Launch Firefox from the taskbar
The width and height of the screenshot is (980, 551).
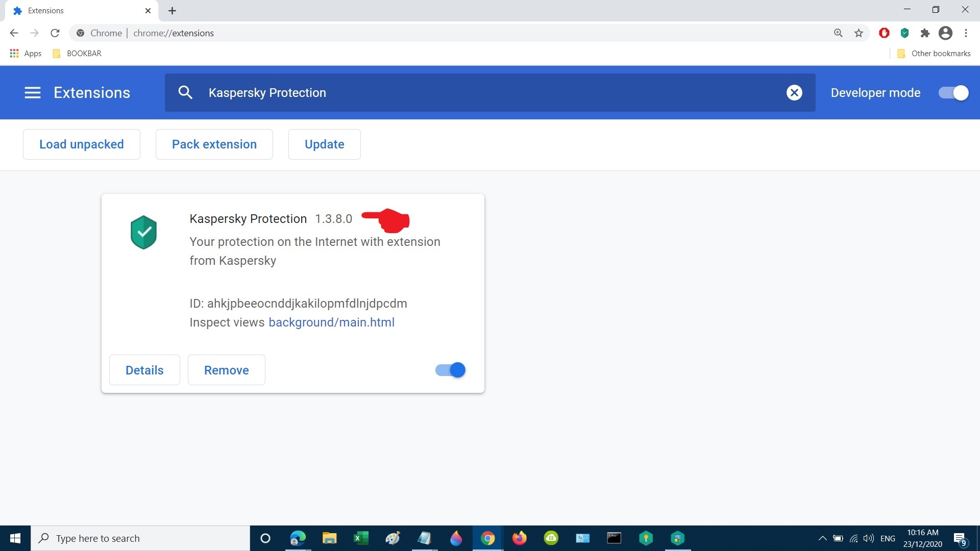[x=519, y=538]
